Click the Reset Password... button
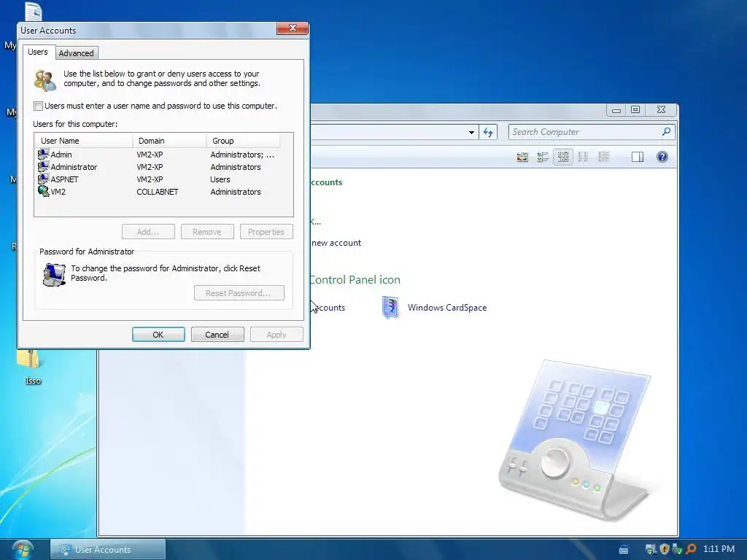This screenshot has height=560, width=747. click(239, 293)
